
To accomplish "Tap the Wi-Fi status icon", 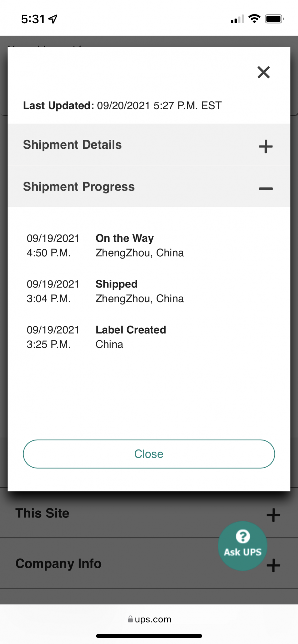I will [x=255, y=19].
